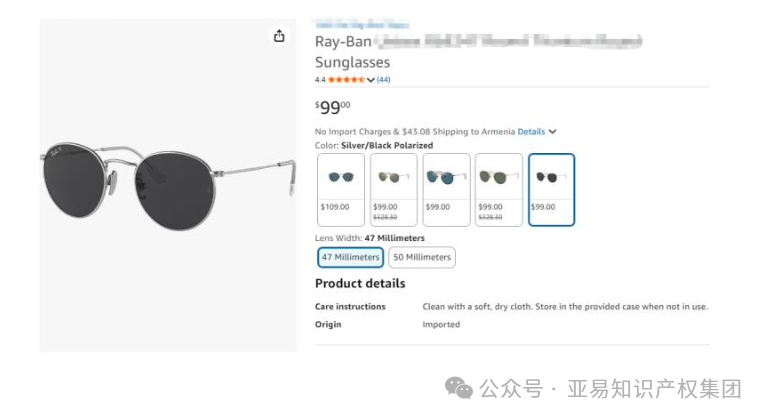Click the main sunglasses product image
The image size is (766, 419).
[167, 185]
